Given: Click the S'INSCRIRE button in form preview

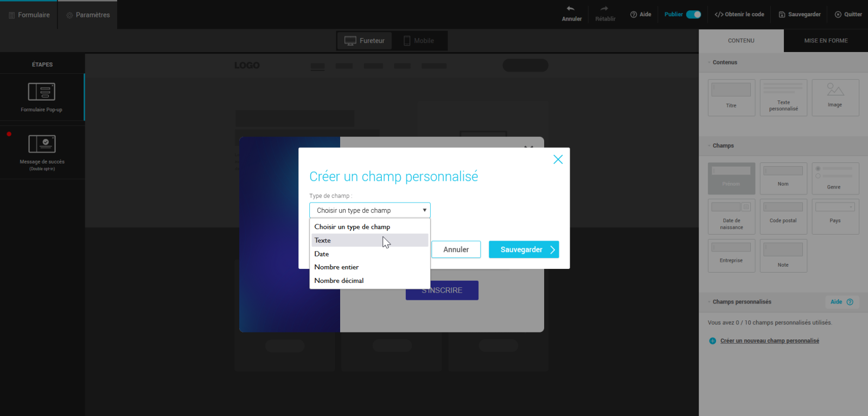Looking at the screenshot, I should pyautogui.click(x=442, y=291).
